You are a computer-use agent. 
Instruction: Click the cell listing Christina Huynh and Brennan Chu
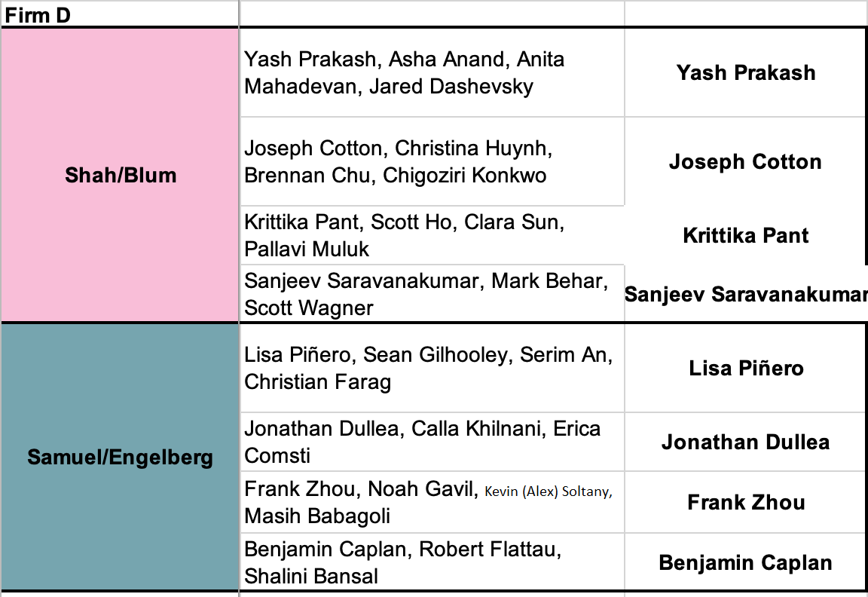coord(431,161)
